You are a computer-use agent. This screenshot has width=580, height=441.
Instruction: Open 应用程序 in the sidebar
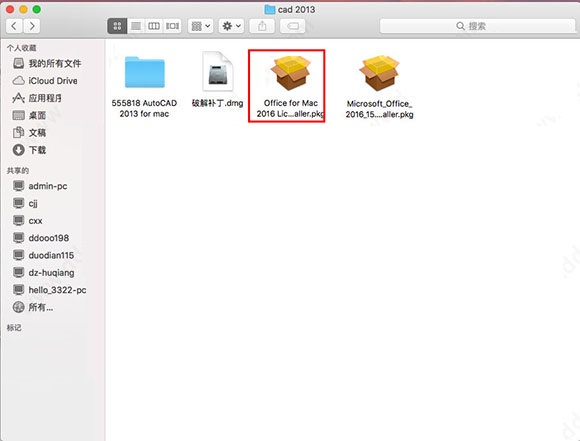pyautogui.click(x=37, y=98)
